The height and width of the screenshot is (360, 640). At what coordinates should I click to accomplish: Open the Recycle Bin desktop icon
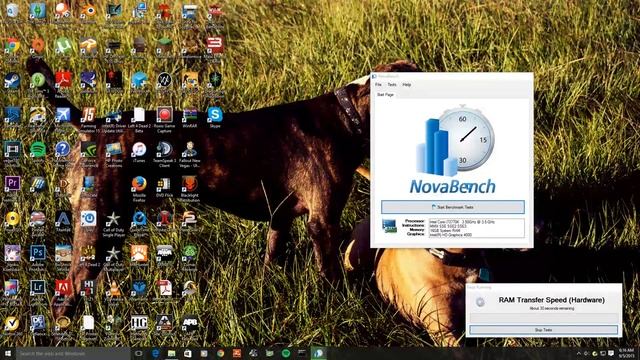pos(12,11)
